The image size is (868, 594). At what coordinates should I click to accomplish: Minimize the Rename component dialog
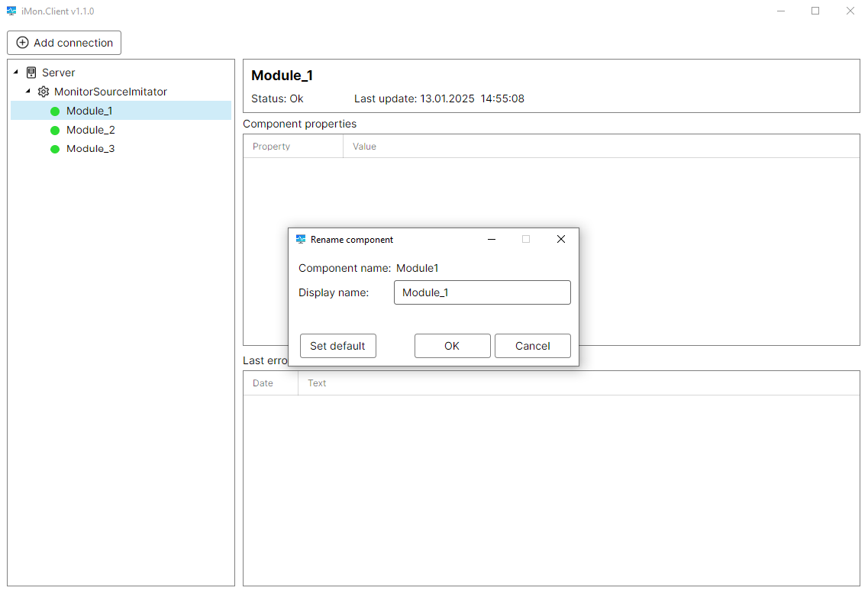pos(492,240)
